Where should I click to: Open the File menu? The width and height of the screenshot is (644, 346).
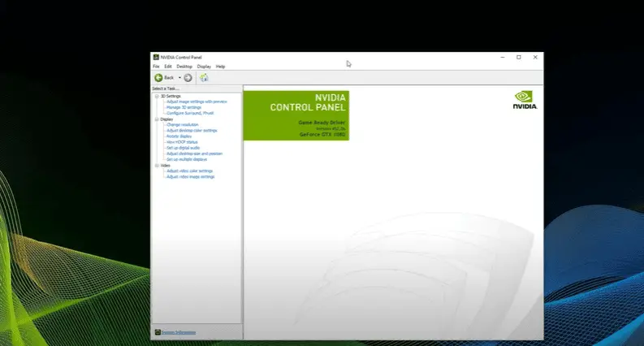[x=156, y=67]
